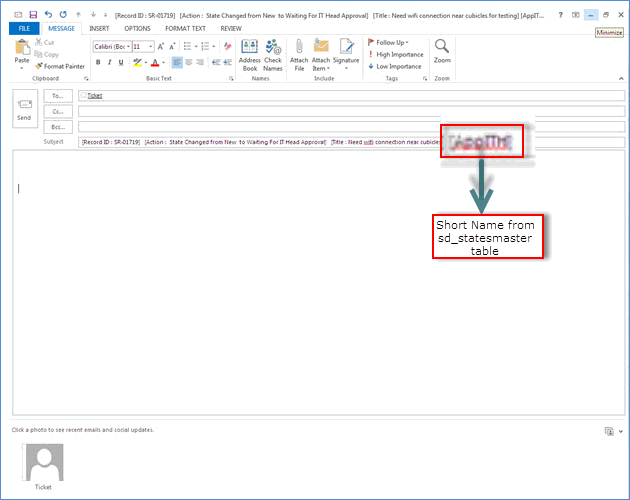Image resolution: width=630 pixels, height=500 pixels.
Task: Toggle High Importance flag
Action: (x=396, y=54)
